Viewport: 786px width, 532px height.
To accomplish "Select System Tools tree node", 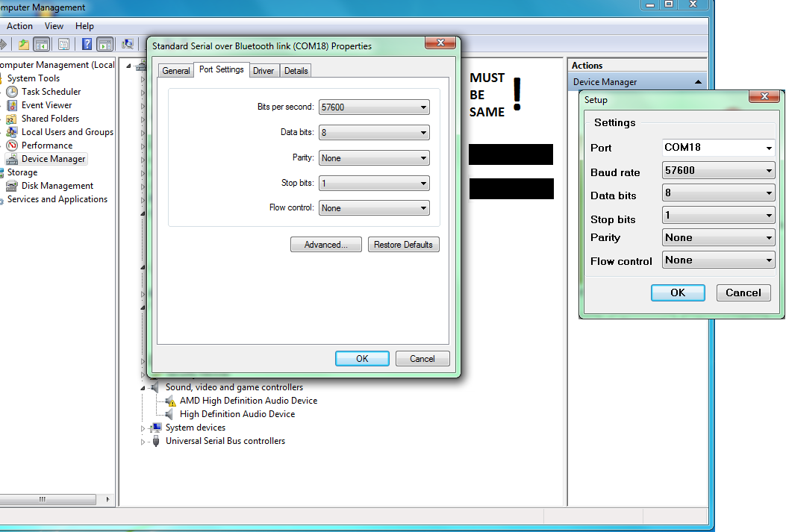I will [34, 78].
